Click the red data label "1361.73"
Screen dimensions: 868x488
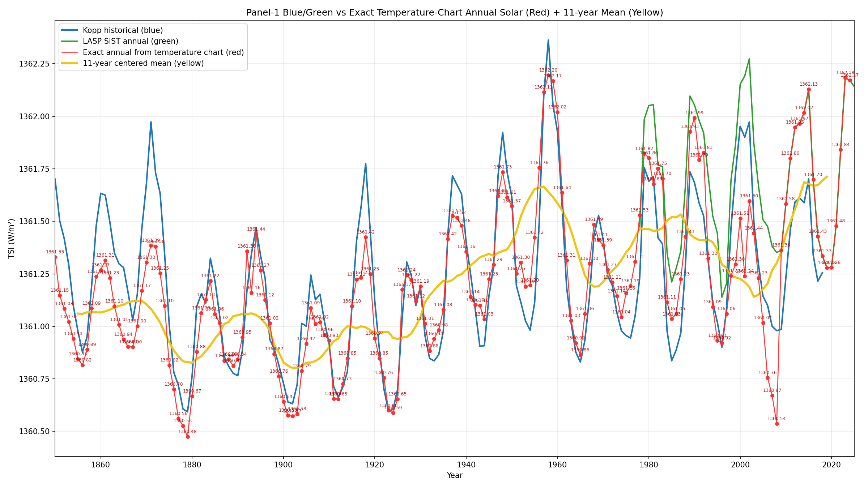point(503,167)
